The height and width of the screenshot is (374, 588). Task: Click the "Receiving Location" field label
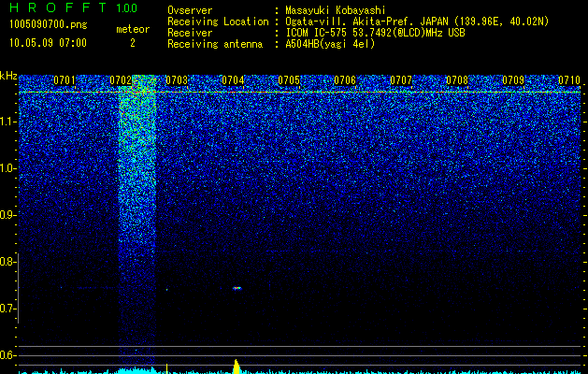tap(218, 22)
